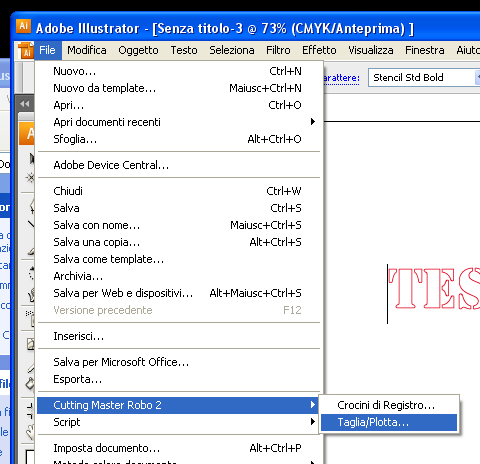
Task: Click the Stencil Std Bold font field
Action: coord(422,78)
